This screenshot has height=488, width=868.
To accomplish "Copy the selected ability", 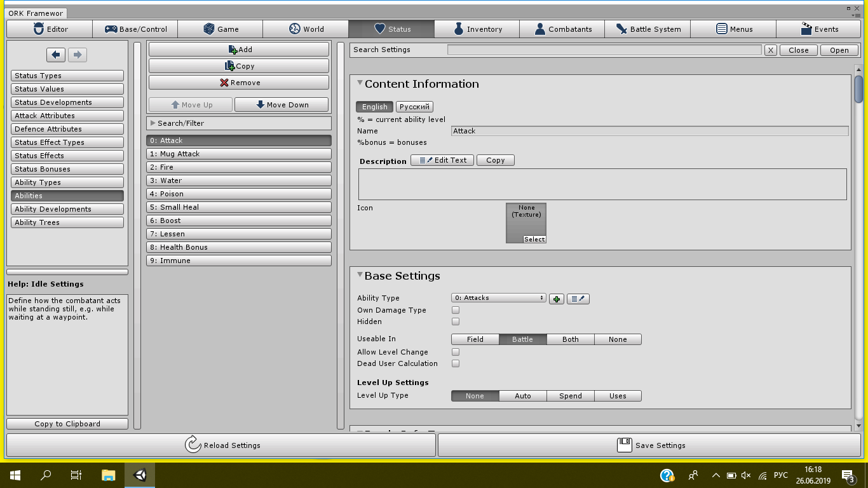I will [x=239, y=66].
